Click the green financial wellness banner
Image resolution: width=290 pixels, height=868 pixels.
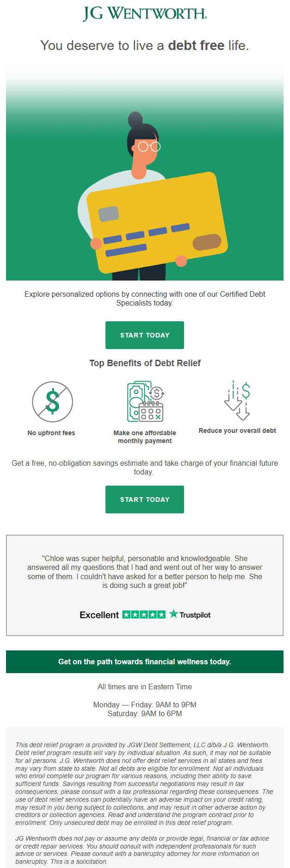point(145,662)
